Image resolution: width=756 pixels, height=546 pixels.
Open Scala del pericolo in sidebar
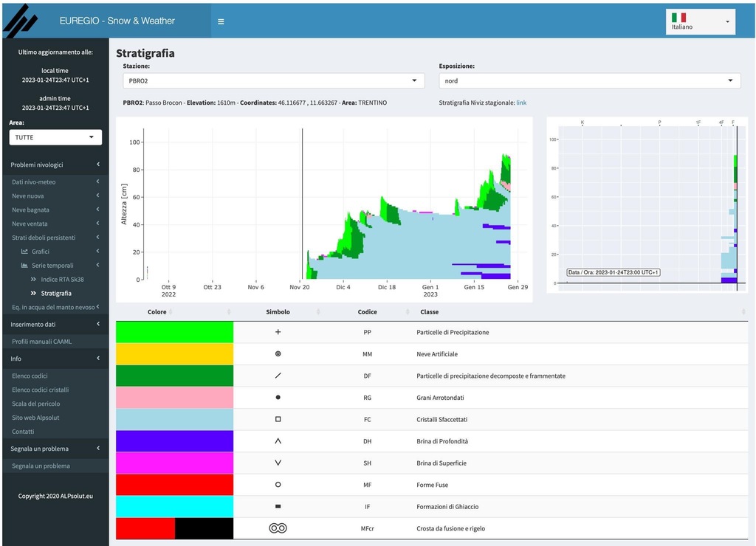(x=36, y=404)
